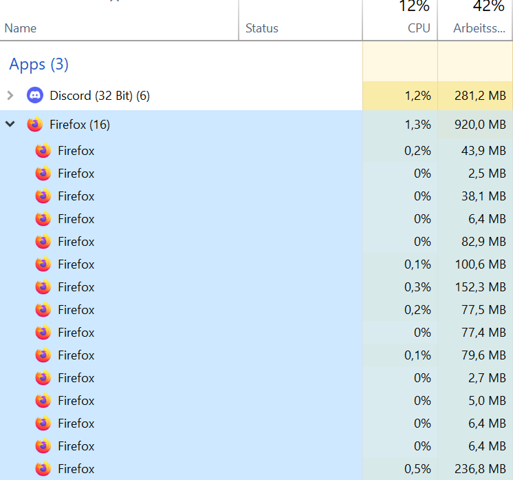Click Firefox icon in the 43,9 MB row

pyautogui.click(x=43, y=150)
